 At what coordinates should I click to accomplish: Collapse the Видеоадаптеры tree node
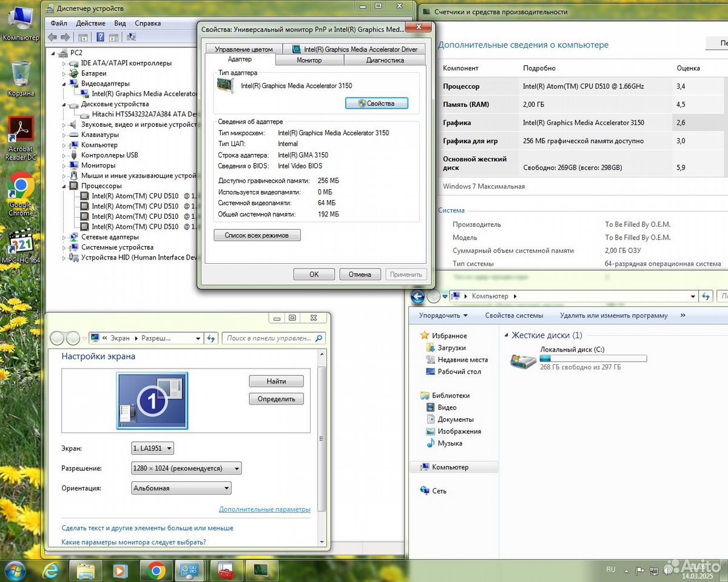[64, 84]
